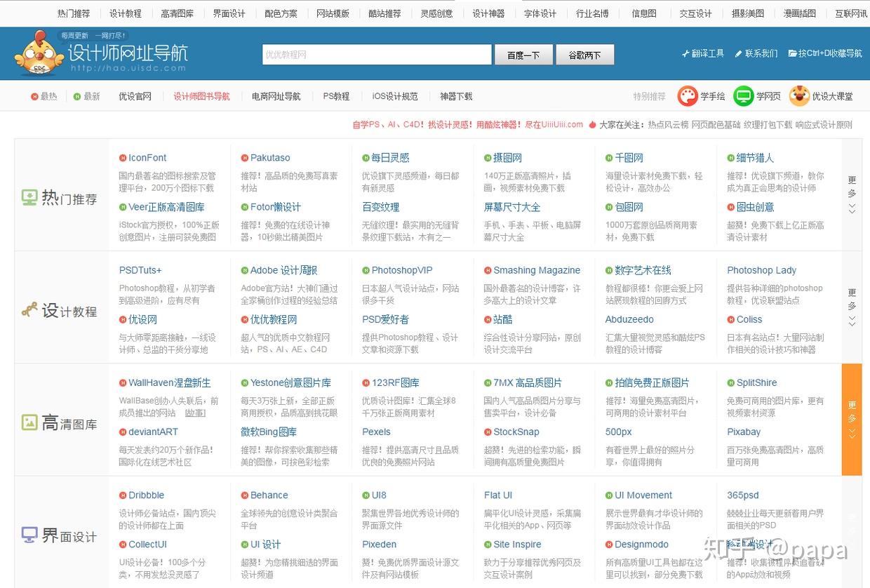Switch to the PS教程 tab
Viewport: 870px width, 588px height.
(x=336, y=97)
